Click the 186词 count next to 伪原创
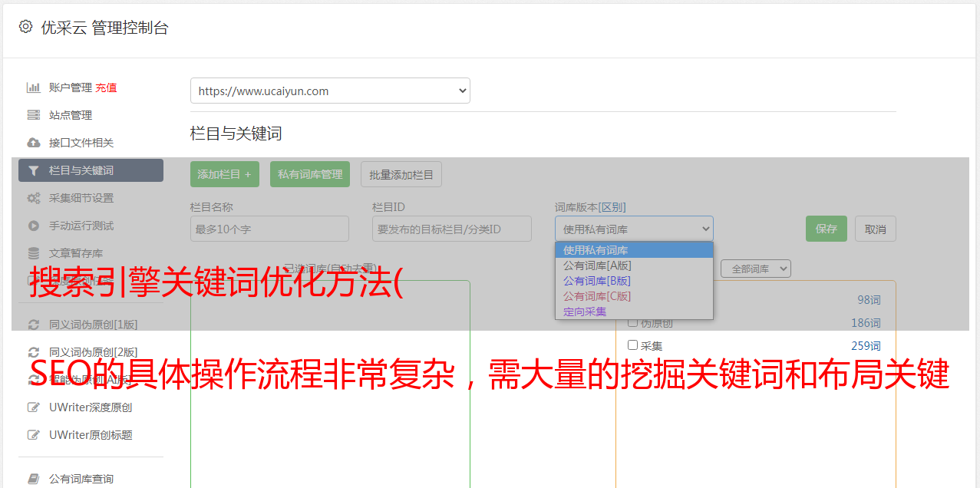 click(866, 323)
